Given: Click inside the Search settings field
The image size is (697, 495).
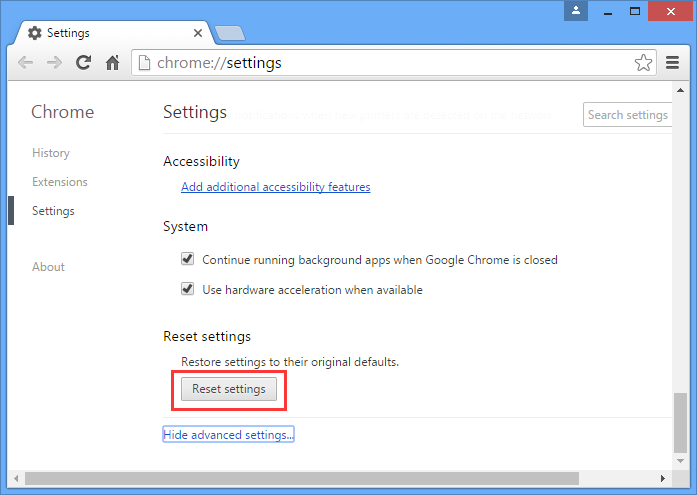Looking at the screenshot, I should tap(627, 115).
